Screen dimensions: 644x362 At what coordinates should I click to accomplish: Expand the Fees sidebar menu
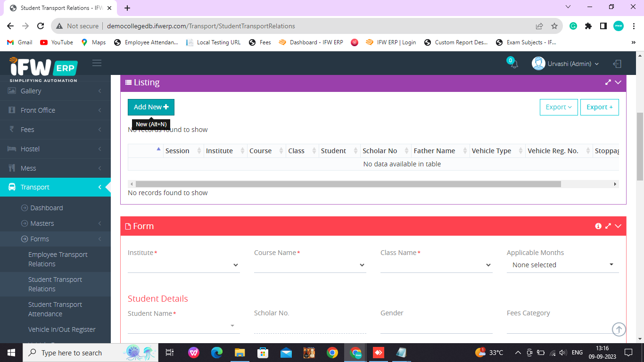[55, 130]
